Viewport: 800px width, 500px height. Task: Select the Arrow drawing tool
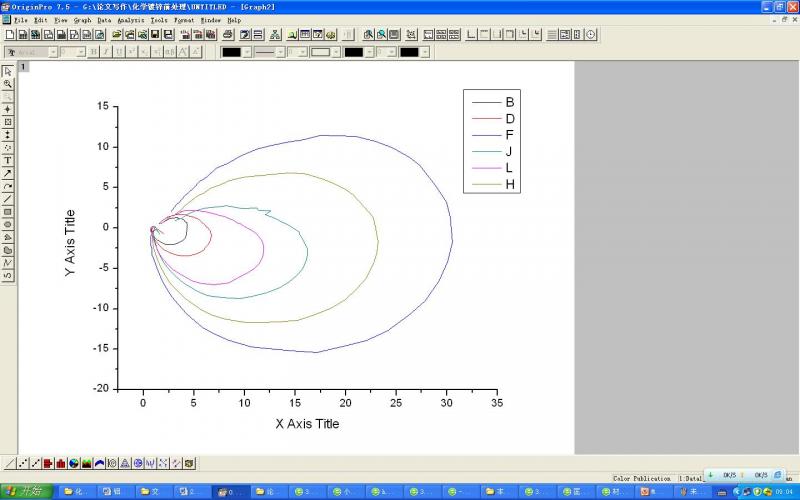point(8,173)
